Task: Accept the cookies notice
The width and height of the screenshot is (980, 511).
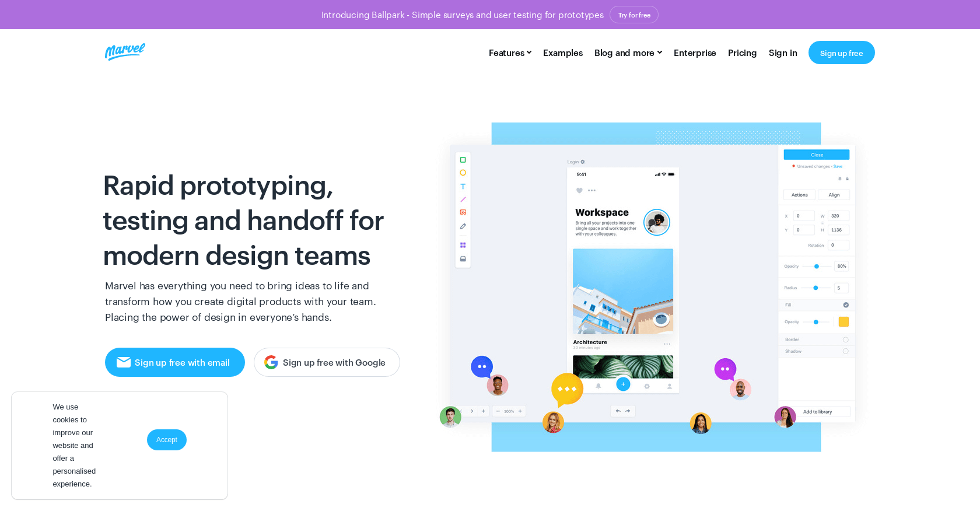Action: 167,440
